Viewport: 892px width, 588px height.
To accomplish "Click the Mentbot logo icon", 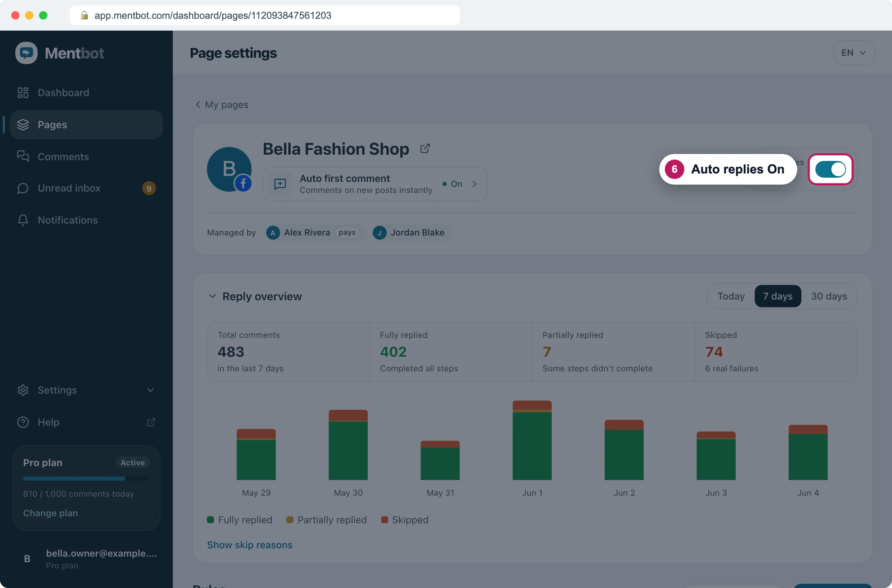I will click(26, 53).
